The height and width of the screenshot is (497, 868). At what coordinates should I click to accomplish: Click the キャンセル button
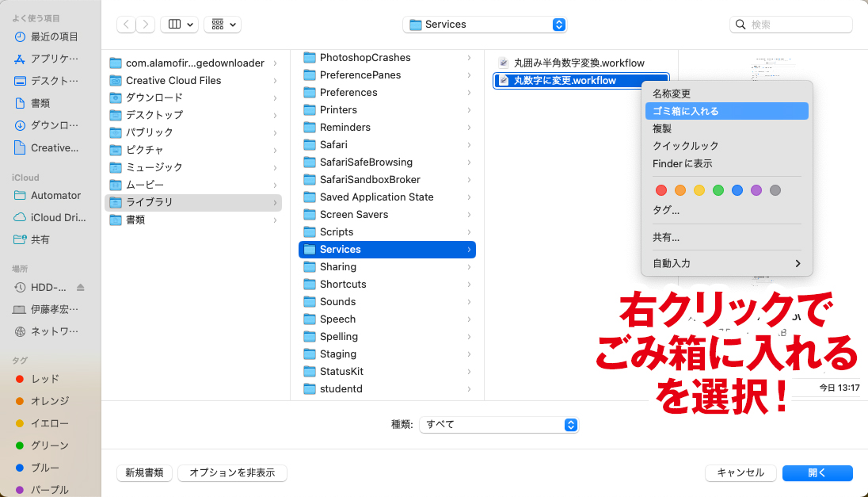tap(740, 472)
